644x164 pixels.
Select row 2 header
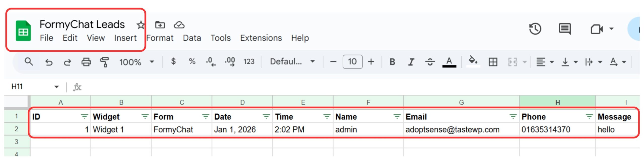[17, 129]
